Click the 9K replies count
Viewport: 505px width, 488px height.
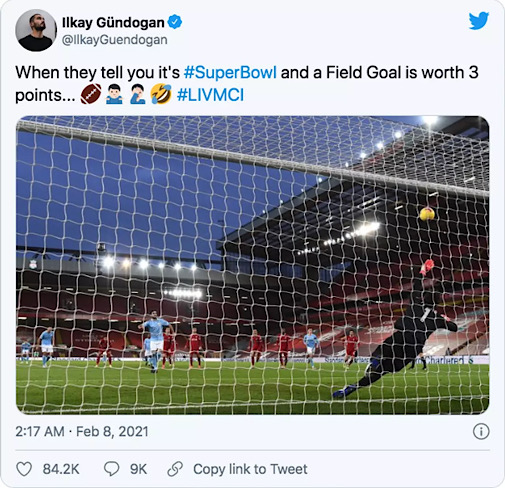coord(138,469)
